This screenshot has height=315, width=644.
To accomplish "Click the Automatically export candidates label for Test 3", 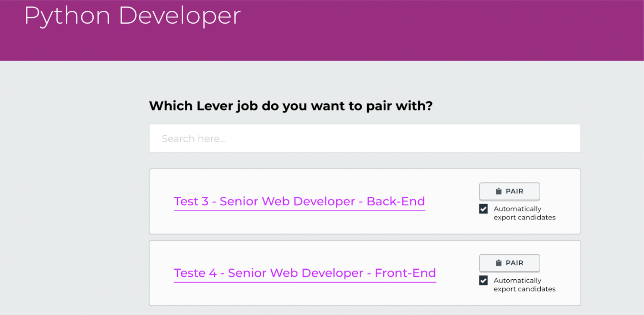I will 523,213.
